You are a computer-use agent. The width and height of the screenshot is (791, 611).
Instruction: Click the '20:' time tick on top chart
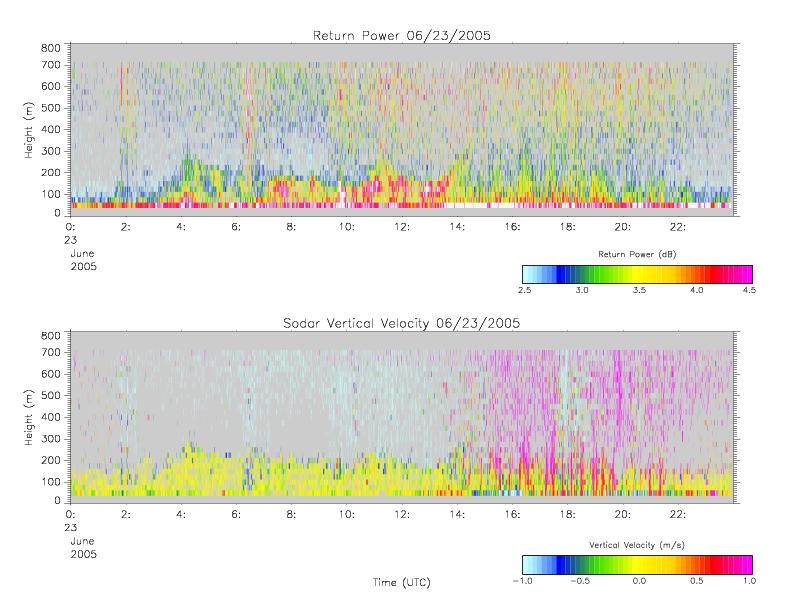623,227
